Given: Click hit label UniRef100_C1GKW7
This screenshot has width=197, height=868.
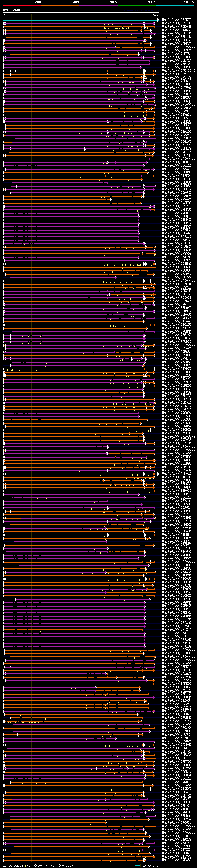Looking at the screenshot, I should (x=177, y=67).
